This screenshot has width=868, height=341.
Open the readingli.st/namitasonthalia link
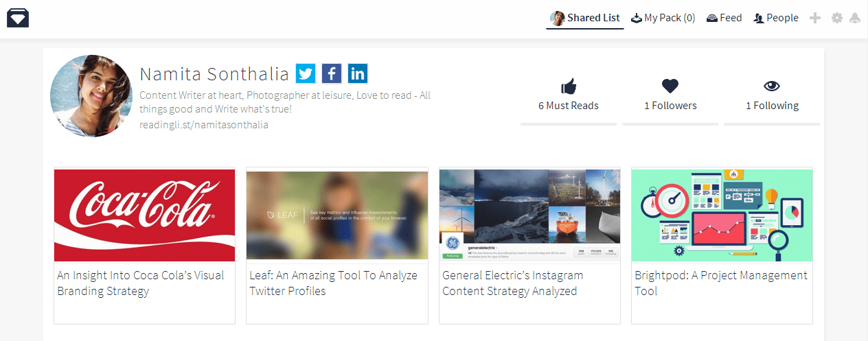[x=204, y=125]
